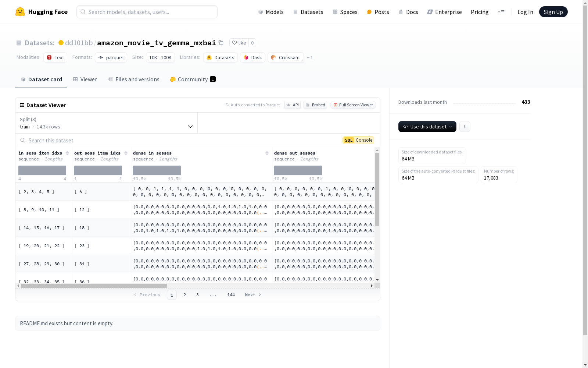Screen dimensions: 588x368
Task: Click the table scroll right arrow
Action: point(372,286)
